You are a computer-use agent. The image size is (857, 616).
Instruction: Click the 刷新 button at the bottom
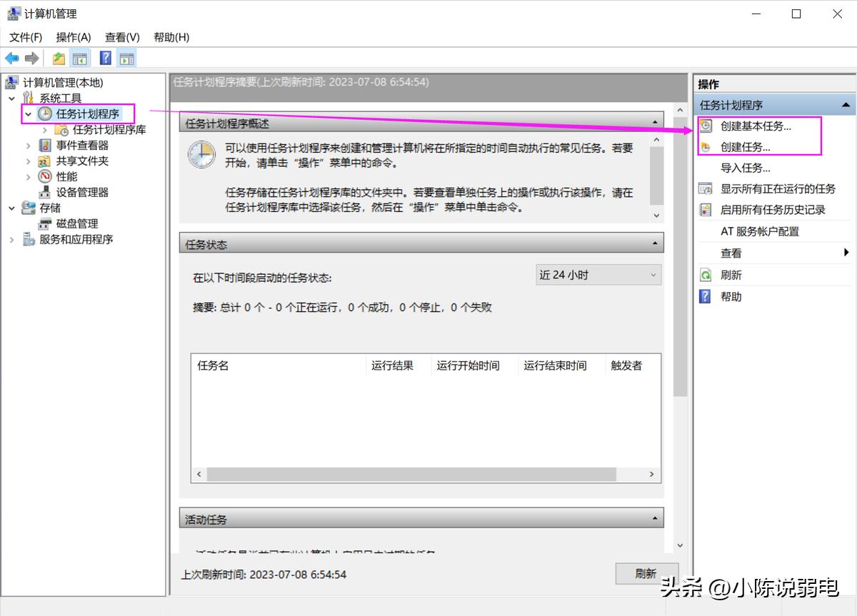pyautogui.click(x=646, y=573)
